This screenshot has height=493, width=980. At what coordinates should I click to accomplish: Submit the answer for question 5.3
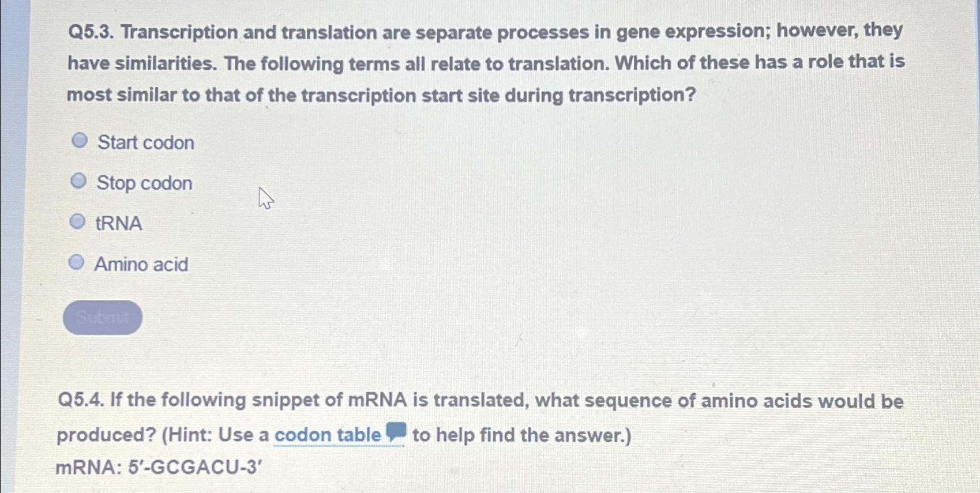pyautogui.click(x=103, y=316)
